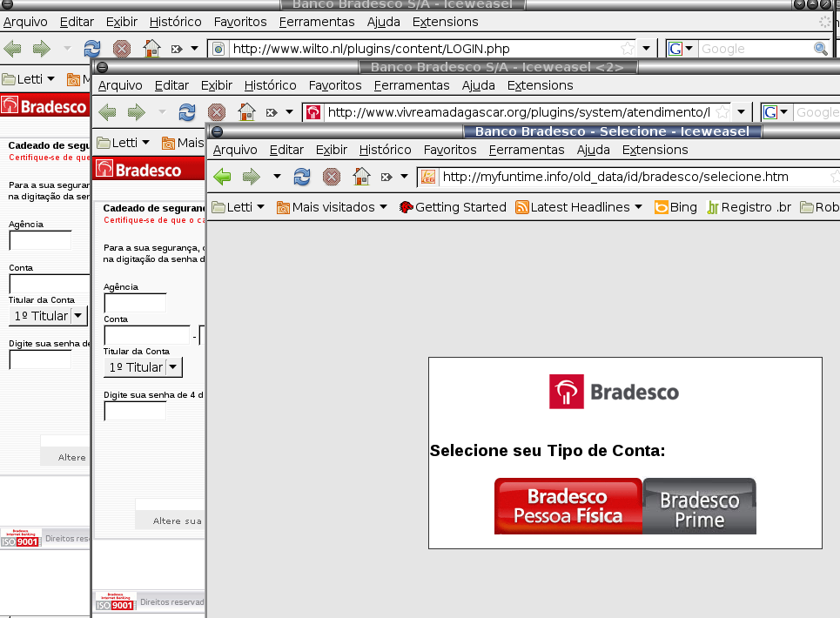Click the Conta field in the rearmost window page
Image resolution: width=840 pixels, height=618 pixels.
(x=50, y=284)
